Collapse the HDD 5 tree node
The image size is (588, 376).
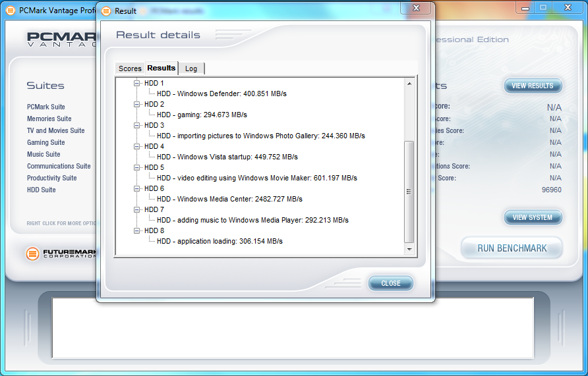tap(137, 167)
